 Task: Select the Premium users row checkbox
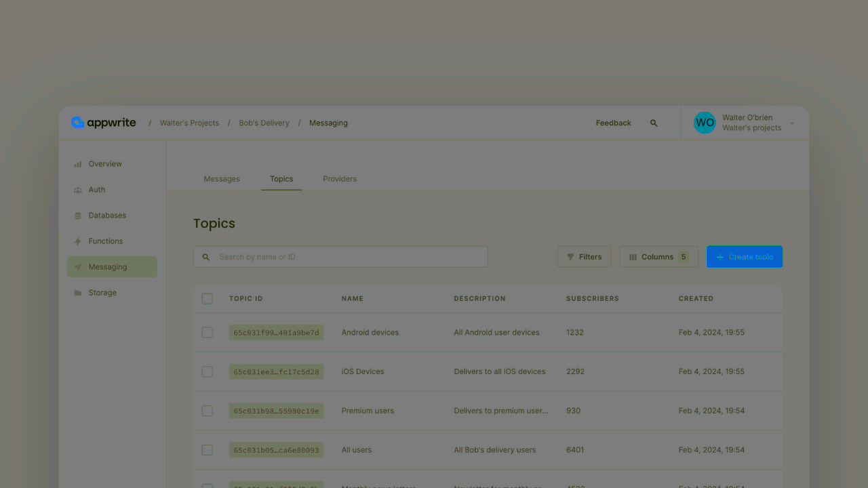click(x=208, y=411)
